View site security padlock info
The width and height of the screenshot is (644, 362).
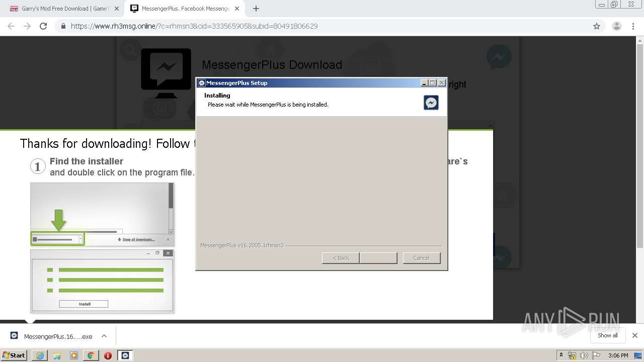coord(63,26)
